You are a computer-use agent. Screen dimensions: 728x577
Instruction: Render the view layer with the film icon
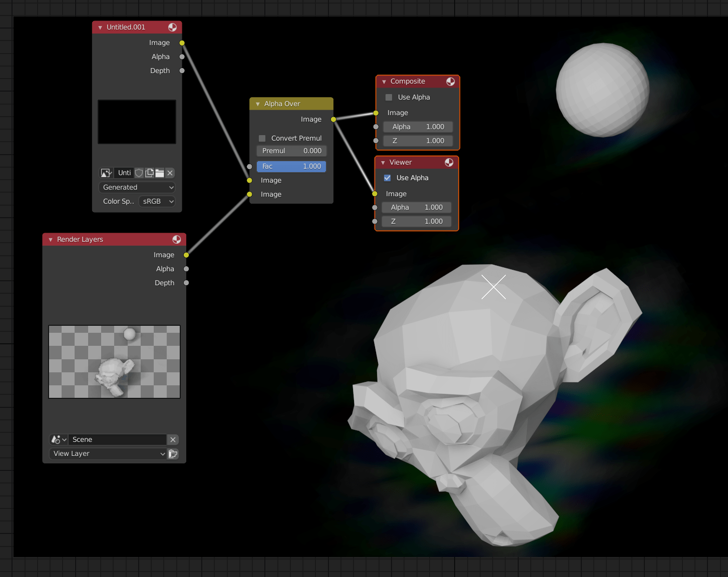[x=173, y=454]
